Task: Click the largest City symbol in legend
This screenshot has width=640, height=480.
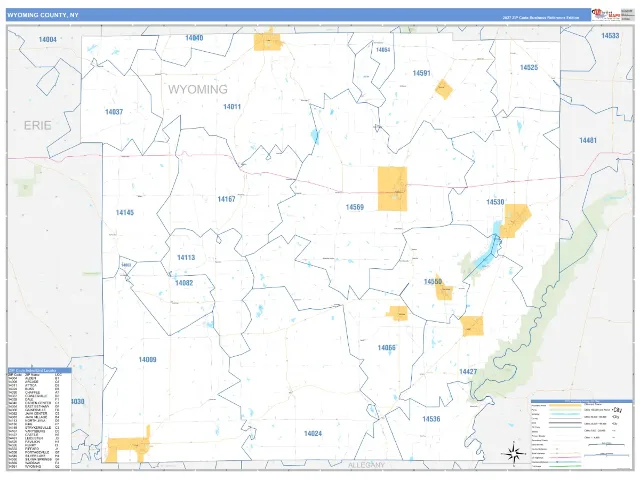Action: coord(616,410)
